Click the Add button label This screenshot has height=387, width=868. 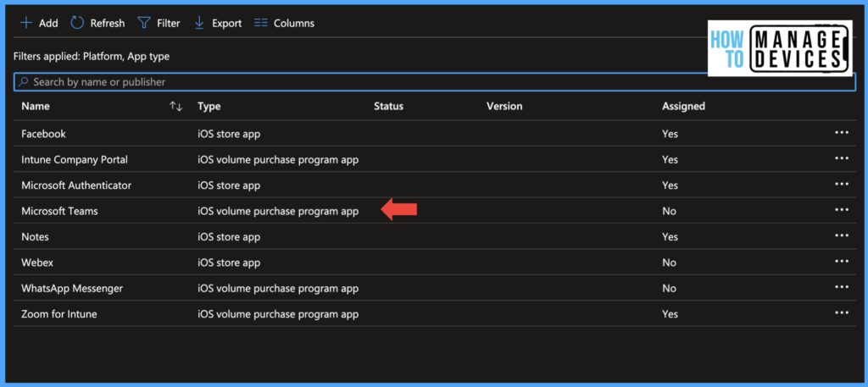(48, 23)
